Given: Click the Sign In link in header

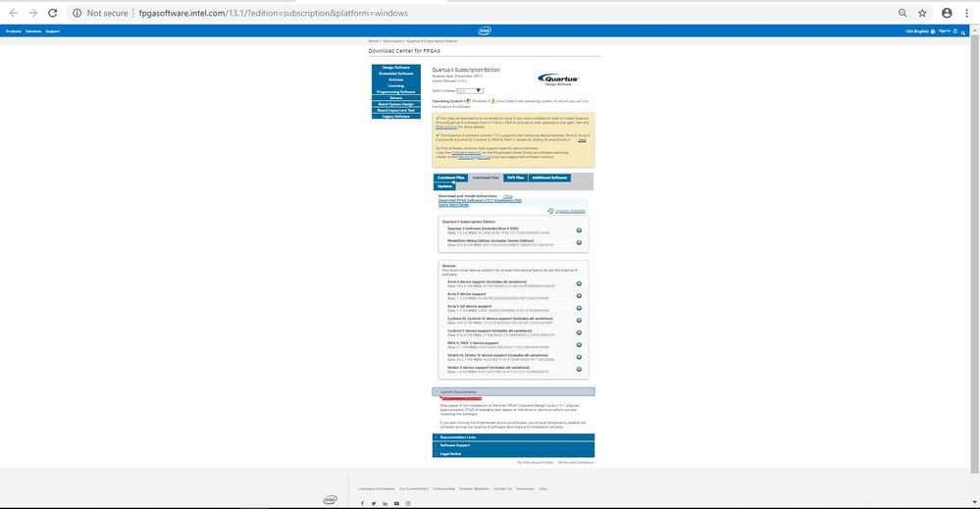Looking at the screenshot, I should pyautogui.click(x=945, y=31).
